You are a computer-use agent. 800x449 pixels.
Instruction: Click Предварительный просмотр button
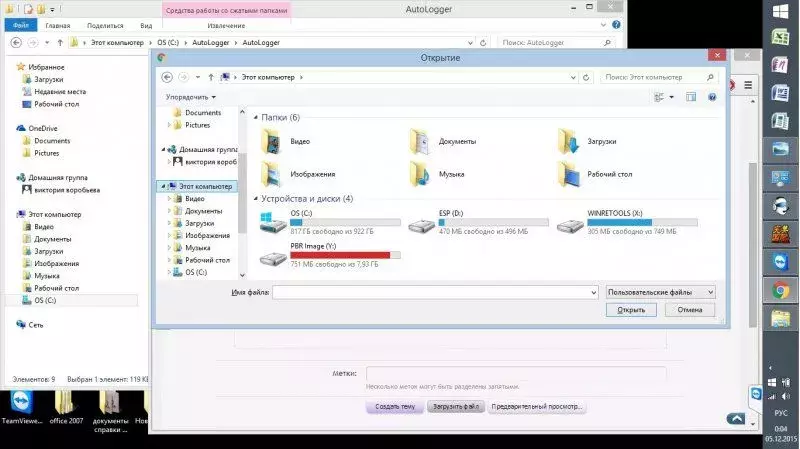(x=536, y=407)
